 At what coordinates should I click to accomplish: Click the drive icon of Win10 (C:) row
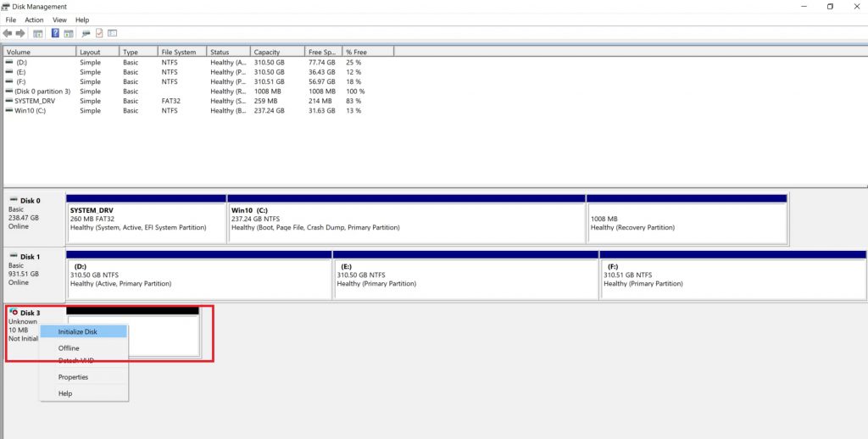click(8, 110)
